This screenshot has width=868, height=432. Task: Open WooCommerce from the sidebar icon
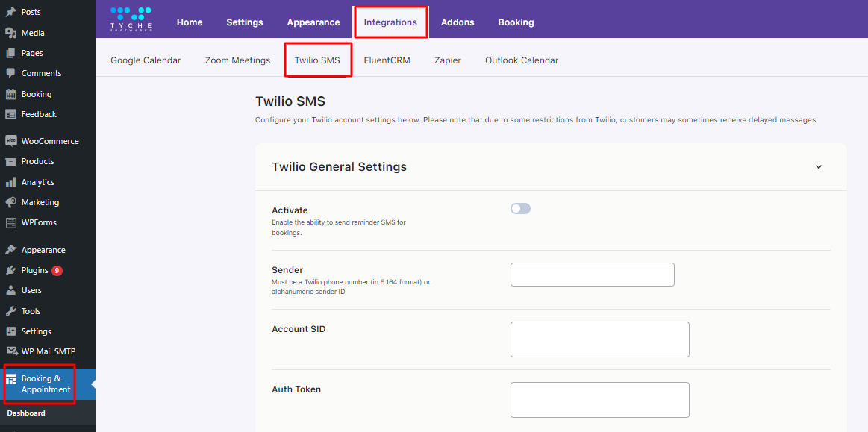[x=11, y=140]
